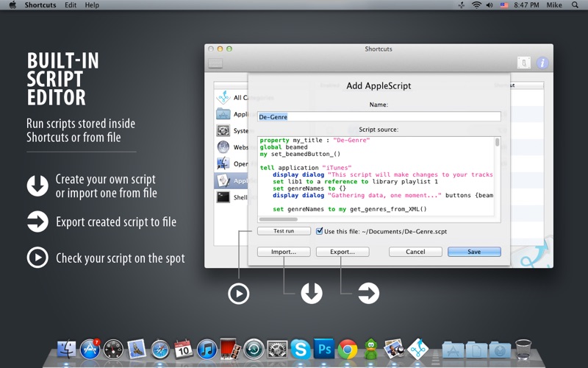Click the keyboard icon in Shortcuts toolbar
The height and width of the screenshot is (368, 588).
point(215,63)
